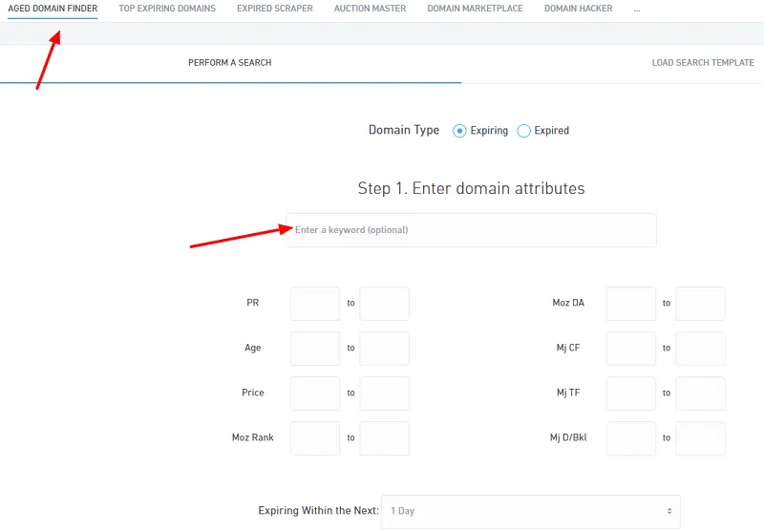Open the Domain Marketplace tab
Image resolution: width=764 pixels, height=532 pixels.
coord(475,9)
